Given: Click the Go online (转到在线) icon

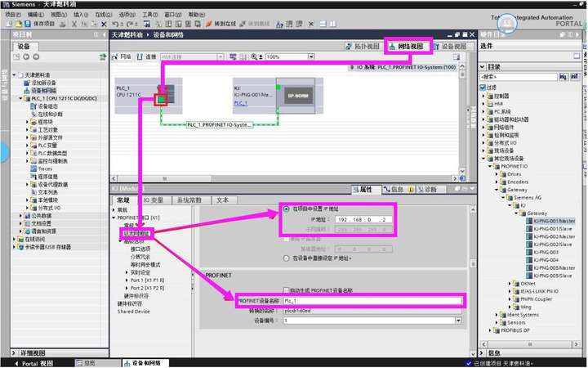Looking at the screenshot, I should coord(209,24).
